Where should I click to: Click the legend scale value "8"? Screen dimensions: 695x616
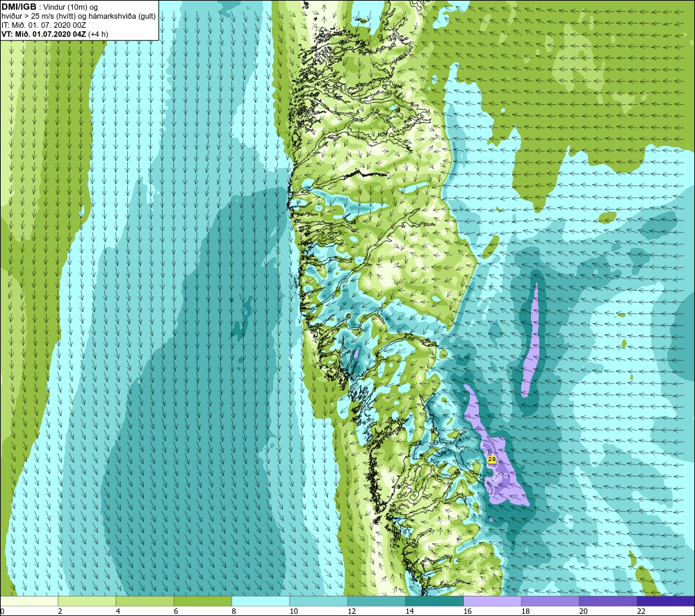coord(234,611)
